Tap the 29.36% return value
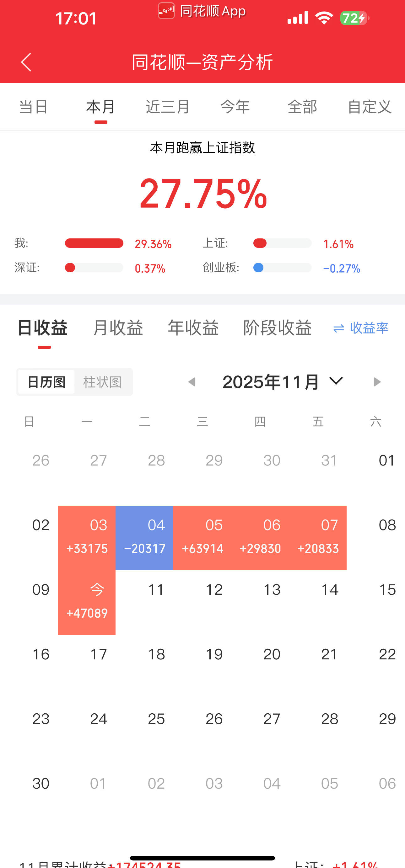This screenshot has height=868, width=405. [153, 244]
